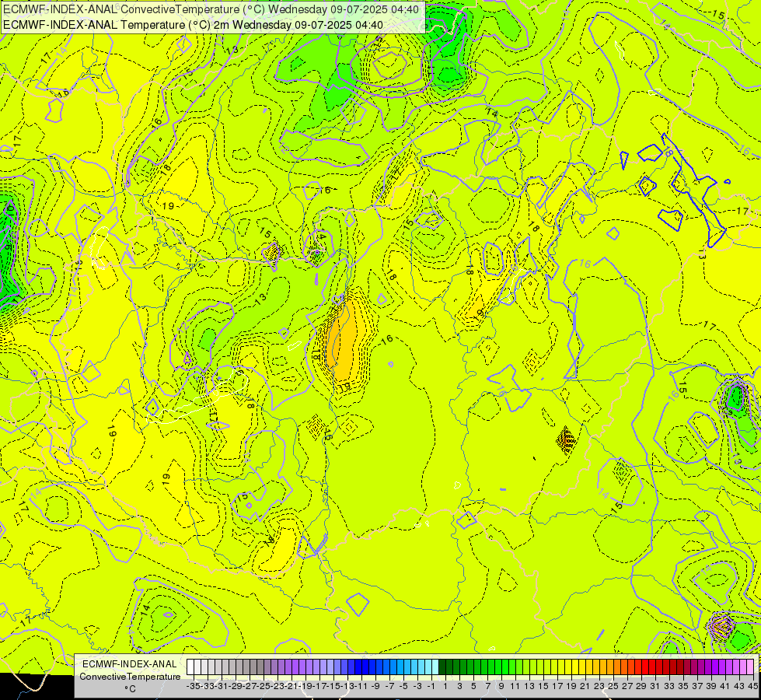Viewport: 761px width, 700px height.
Task: Click the legend tick label '9'
Action: 501,687
